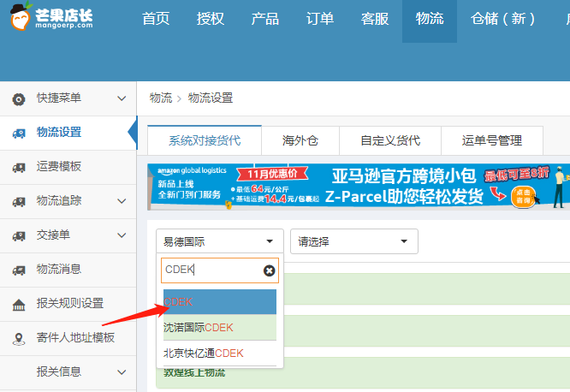
Task: Expand the 交接单 chevron
Action: pos(122,235)
